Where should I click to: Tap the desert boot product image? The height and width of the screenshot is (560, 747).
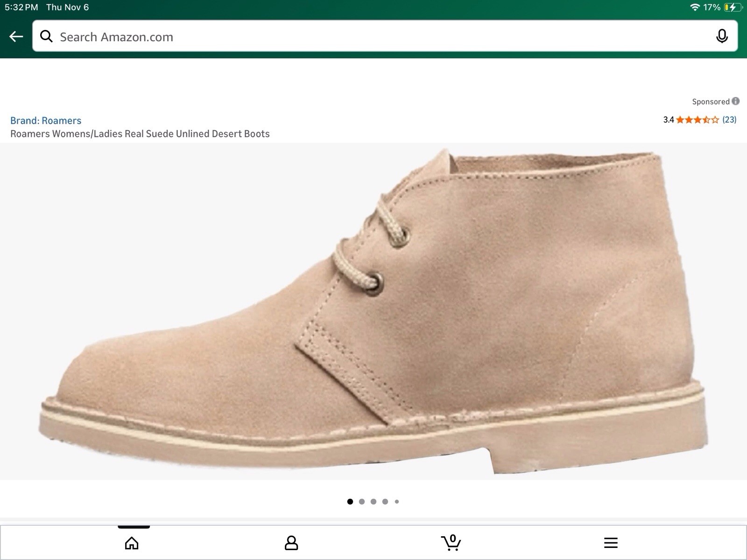click(x=373, y=311)
